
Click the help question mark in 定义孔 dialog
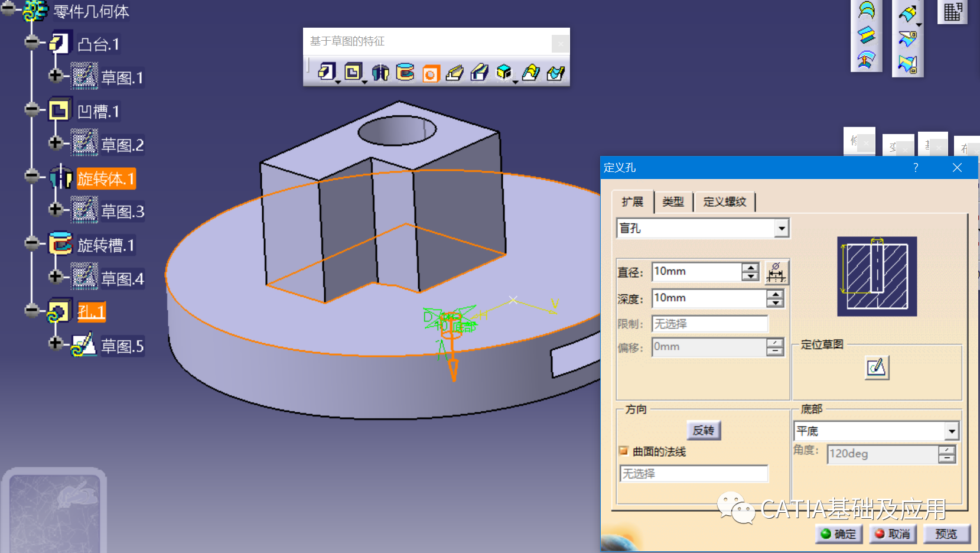(x=916, y=168)
